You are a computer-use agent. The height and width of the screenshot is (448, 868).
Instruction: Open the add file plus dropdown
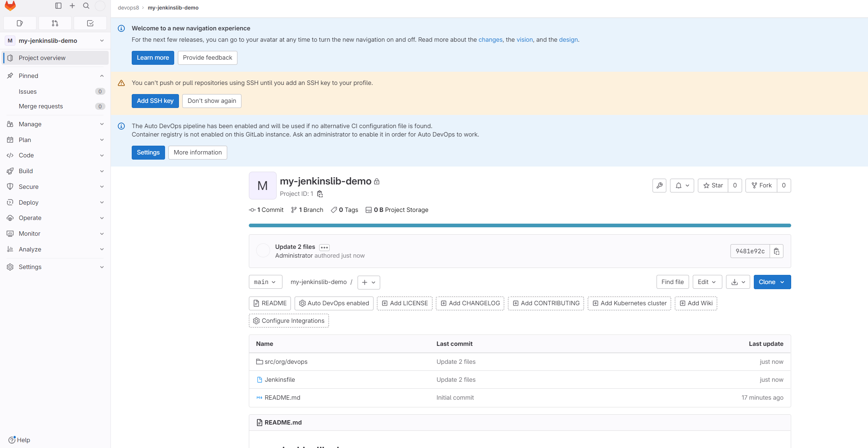tap(369, 282)
